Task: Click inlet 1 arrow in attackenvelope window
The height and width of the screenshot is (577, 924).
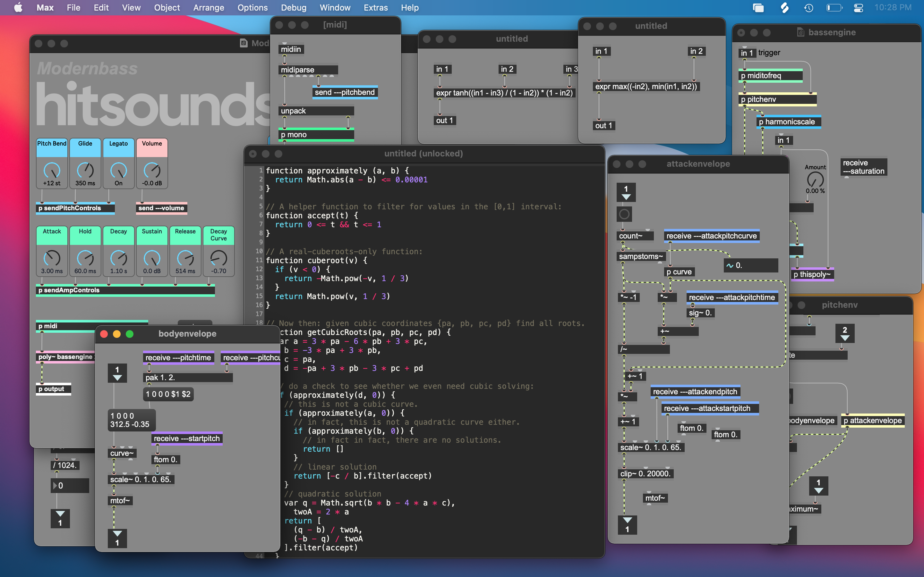Action: point(626,192)
